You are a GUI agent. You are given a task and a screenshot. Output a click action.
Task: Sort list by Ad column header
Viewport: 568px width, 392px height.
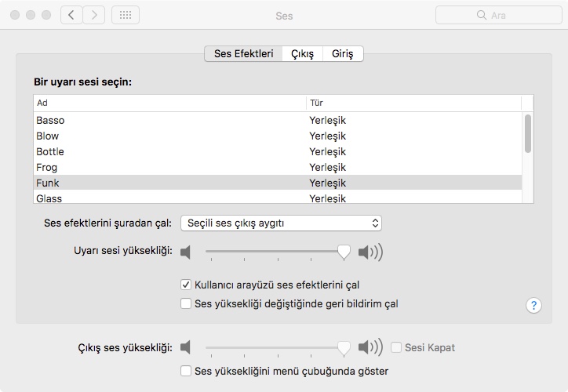pyautogui.click(x=169, y=103)
